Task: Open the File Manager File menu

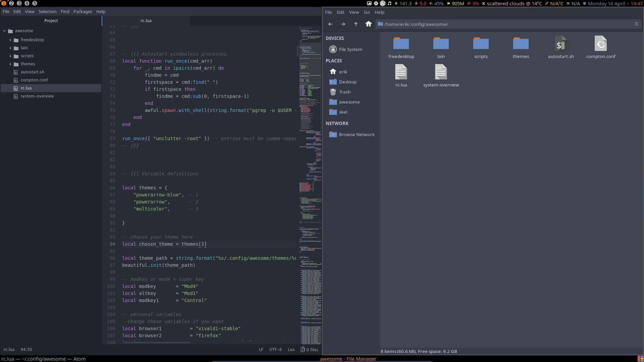Action: (328, 12)
